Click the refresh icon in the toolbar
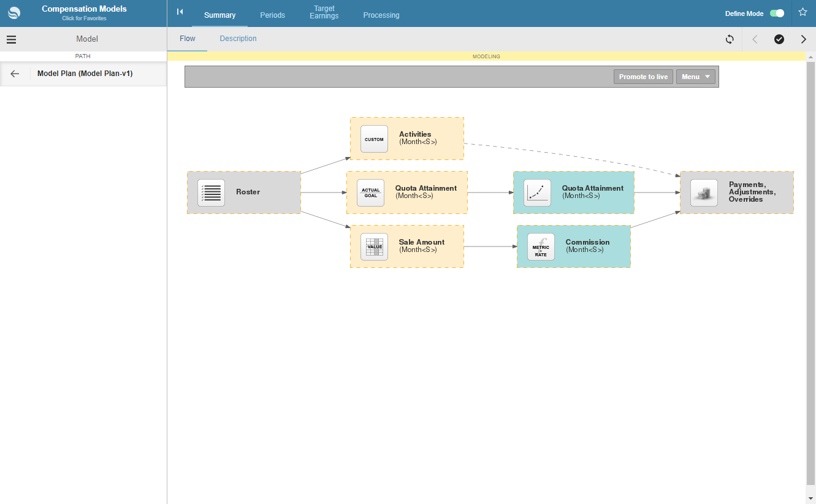This screenshot has width=816, height=504. 730,39
